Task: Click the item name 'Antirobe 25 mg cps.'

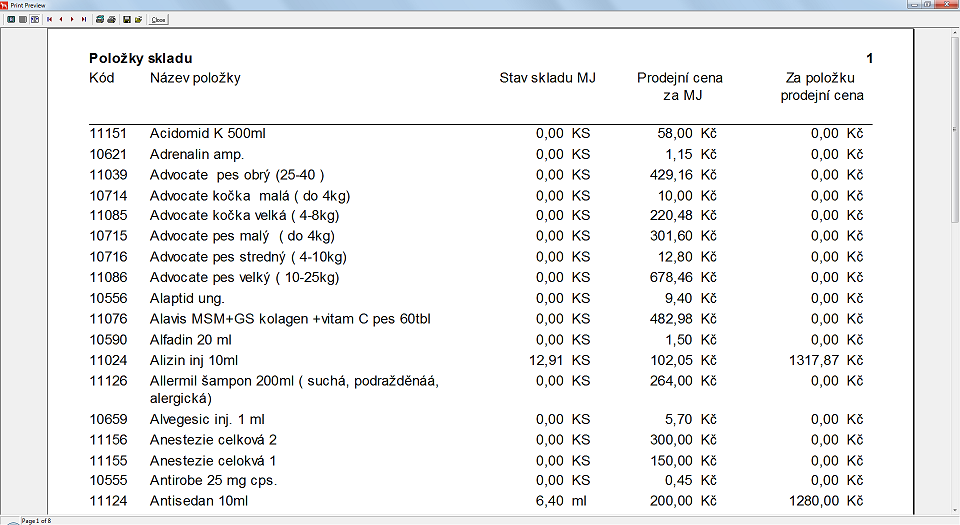Action: [213, 481]
